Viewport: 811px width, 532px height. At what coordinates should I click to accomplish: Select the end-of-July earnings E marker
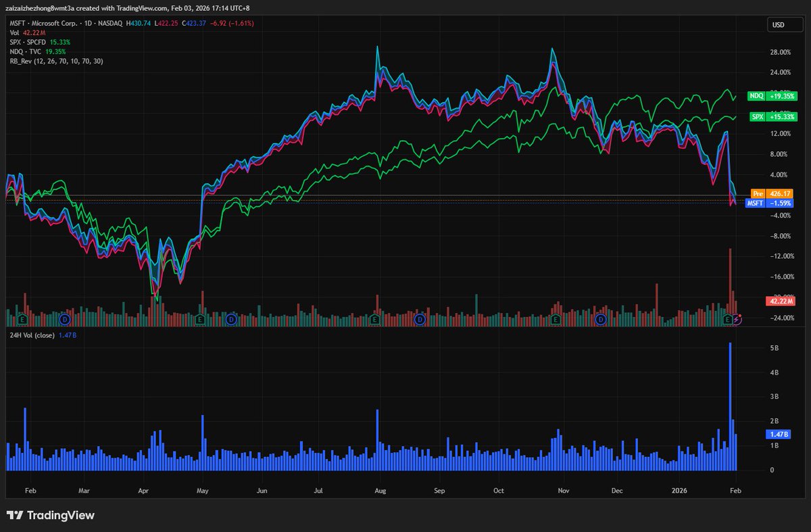tap(374, 318)
